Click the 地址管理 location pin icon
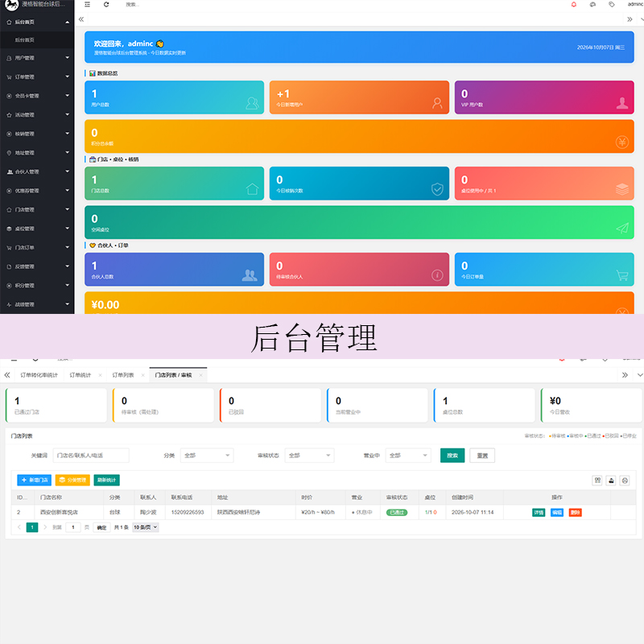Image resolution: width=644 pixels, height=644 pixels. click(x=9, y=153)
